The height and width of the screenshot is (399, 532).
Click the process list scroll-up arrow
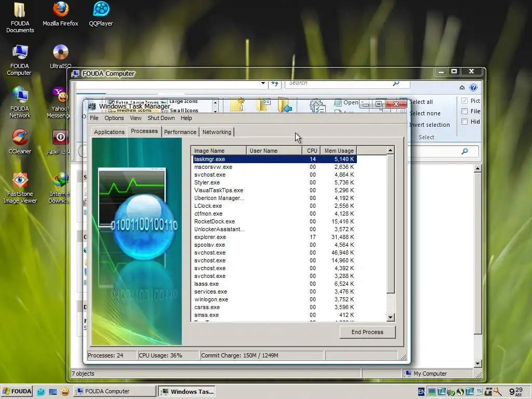coord(391,150)
